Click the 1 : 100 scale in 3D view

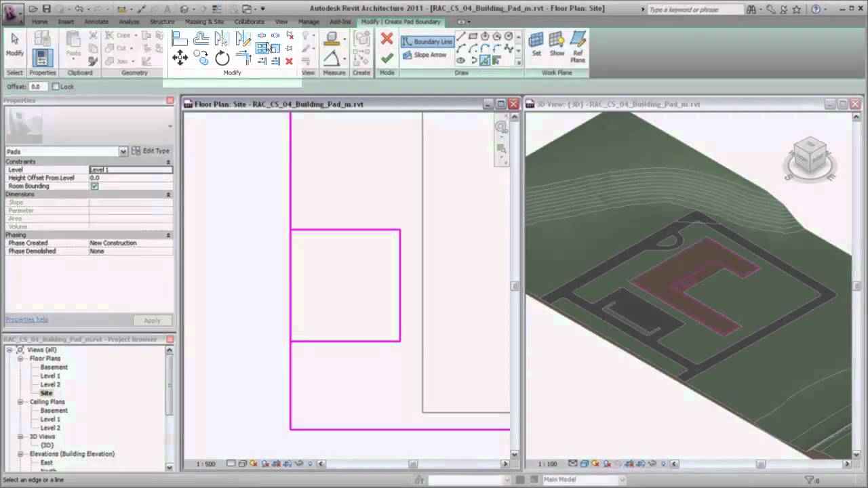(x=547, y=464)
